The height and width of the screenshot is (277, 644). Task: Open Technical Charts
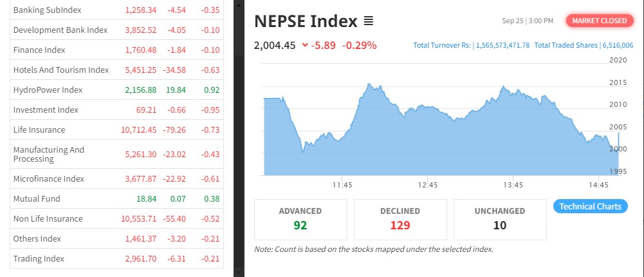pos(590,206)
